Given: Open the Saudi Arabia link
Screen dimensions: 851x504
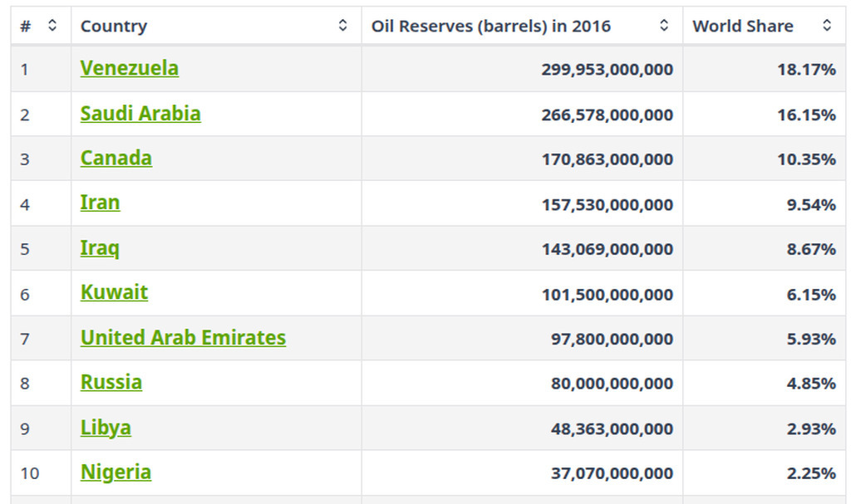Looking at the screenshot, I should [140, 114].
